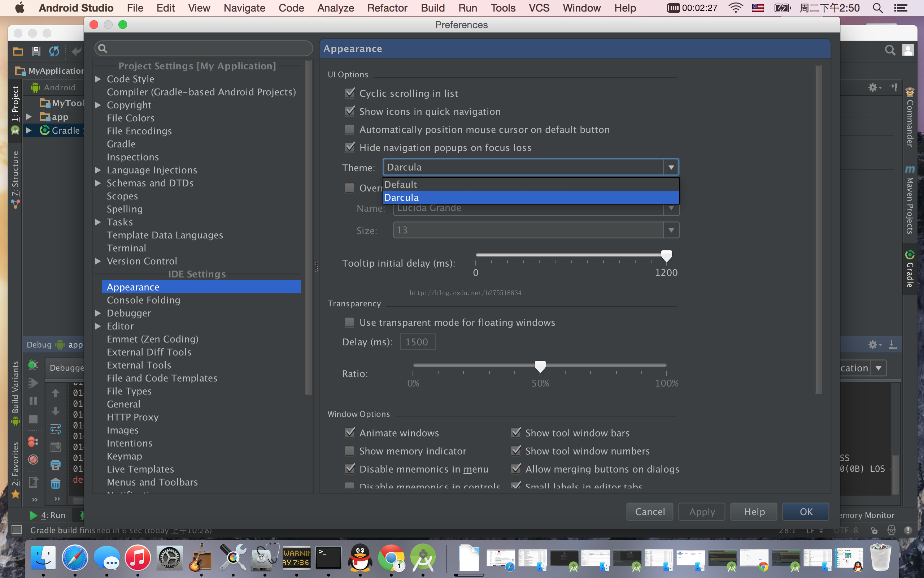The height and width of the screenshot is (578, 924).
Task: Open the Gradle tool window on right sidebar
Action: (x=910, y=269)
